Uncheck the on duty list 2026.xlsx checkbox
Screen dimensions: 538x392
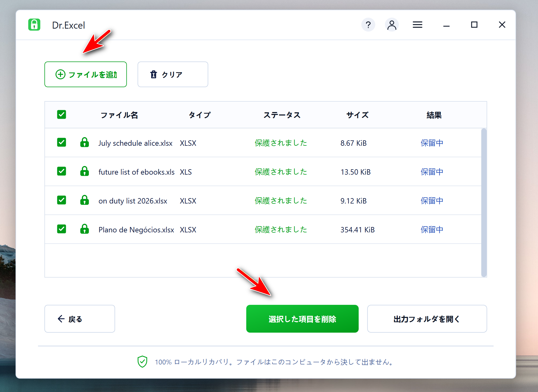62,200
